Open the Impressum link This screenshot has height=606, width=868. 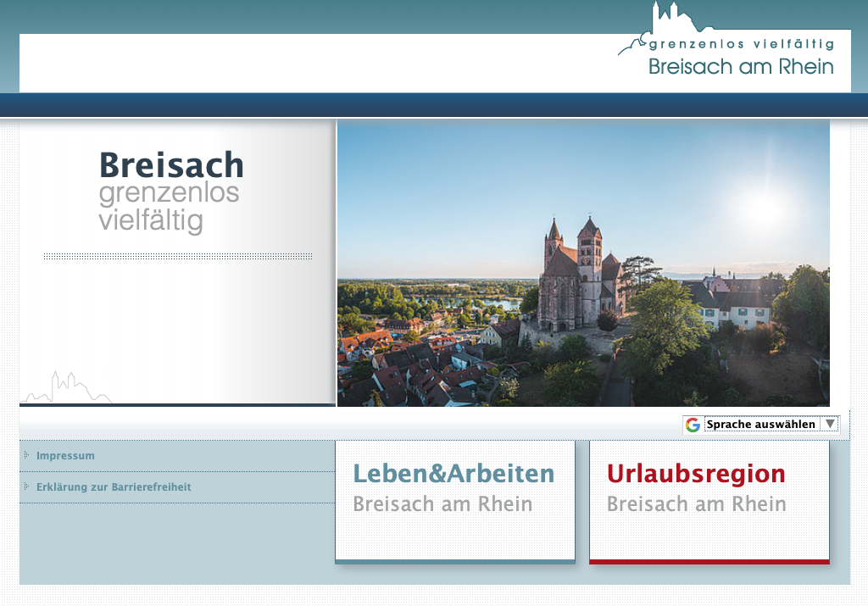pos(65,456)
